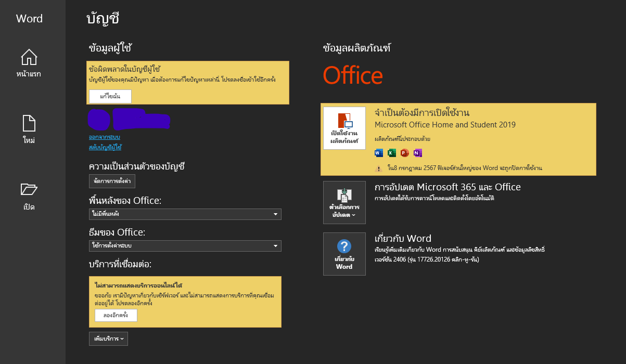626x364 pixels.
Task: Open the Office background dropdown ไม่มีพื้นหลัง
Action: (185, 214)
